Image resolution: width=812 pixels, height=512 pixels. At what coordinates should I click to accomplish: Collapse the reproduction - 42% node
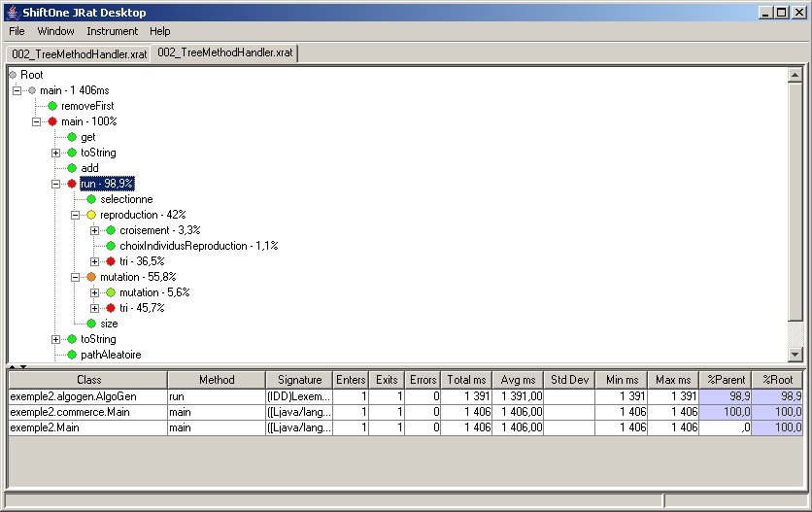point(76,215)
